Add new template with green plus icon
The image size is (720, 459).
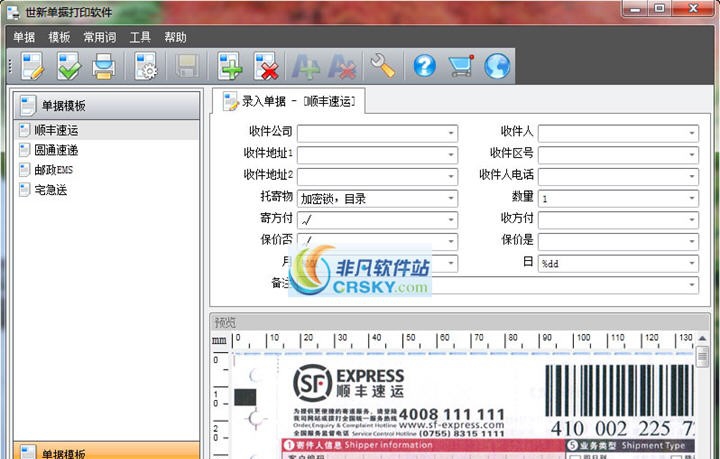point(230,66)
